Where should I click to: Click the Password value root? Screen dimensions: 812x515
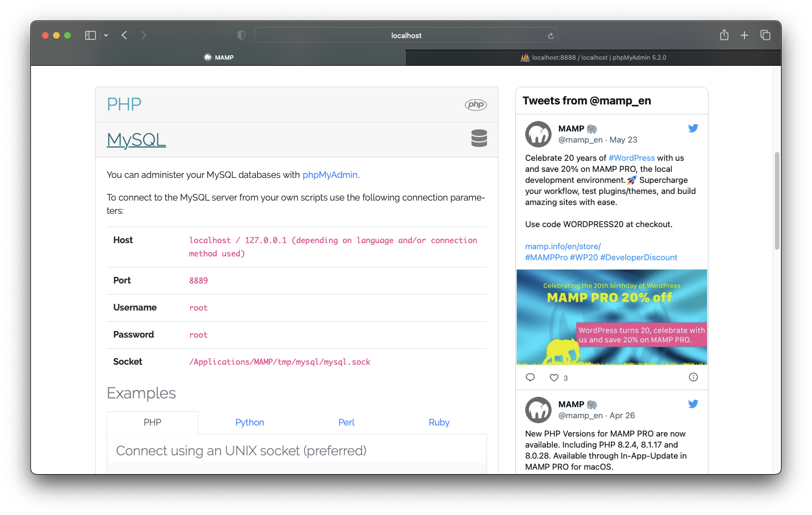(x=198, y=335)
